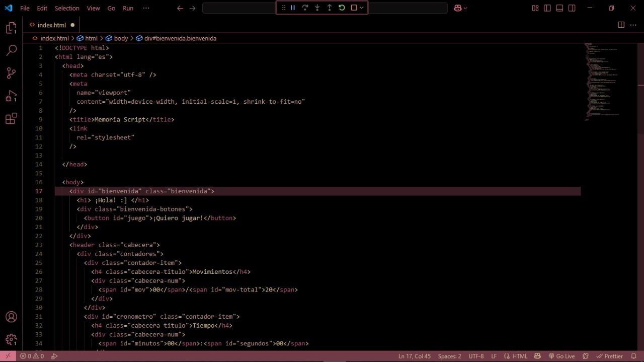Open the debug stop options dropdown arrow
The height and width of the screenshot is (362, 644).
coord(361,8)
